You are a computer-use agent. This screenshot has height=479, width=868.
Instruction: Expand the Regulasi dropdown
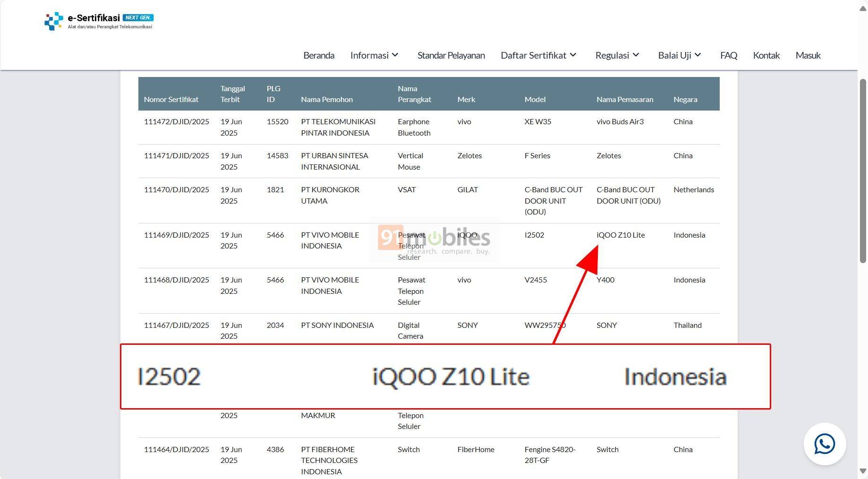(617, 55)
